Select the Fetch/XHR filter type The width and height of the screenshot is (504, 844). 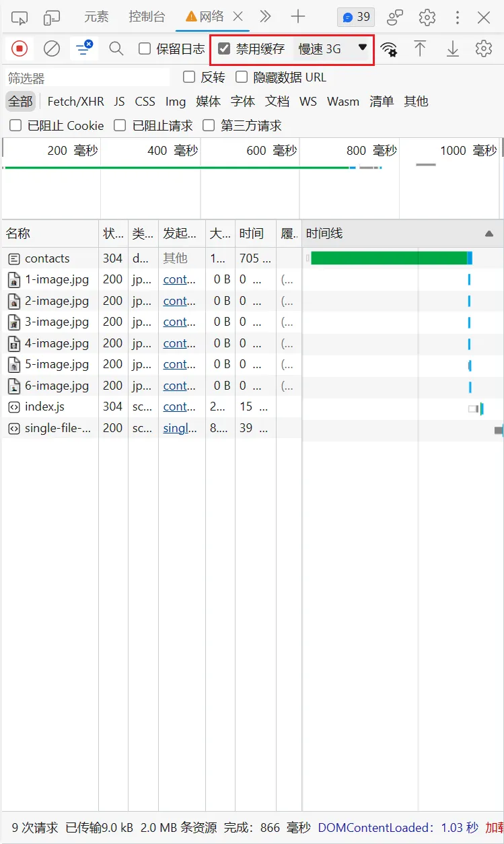[x=75, y=102]
